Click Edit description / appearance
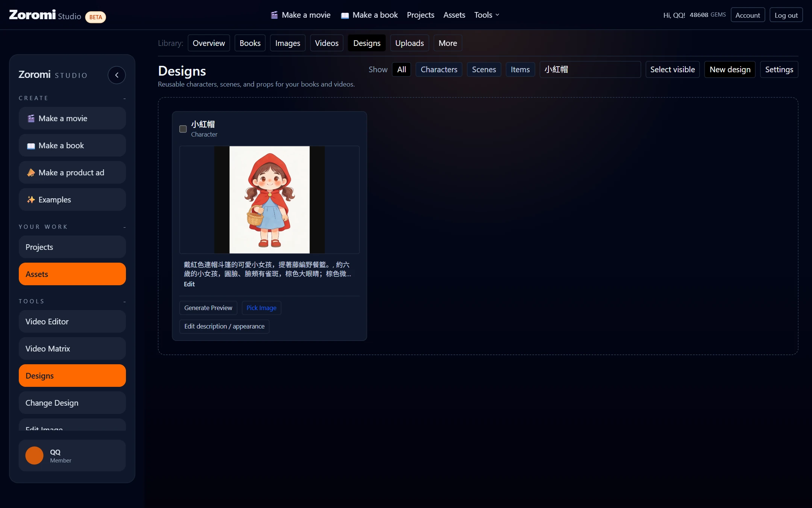The height and width of the screenshot is (508, 812). point(224,326)
